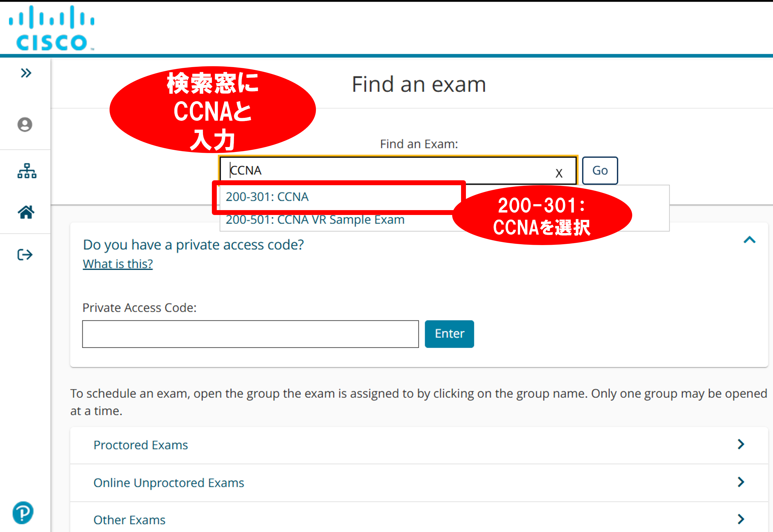Image resolution: width=773 pixels, height=532 pixels.
Task: Click the Private Access Code input field
Action: 250,334
